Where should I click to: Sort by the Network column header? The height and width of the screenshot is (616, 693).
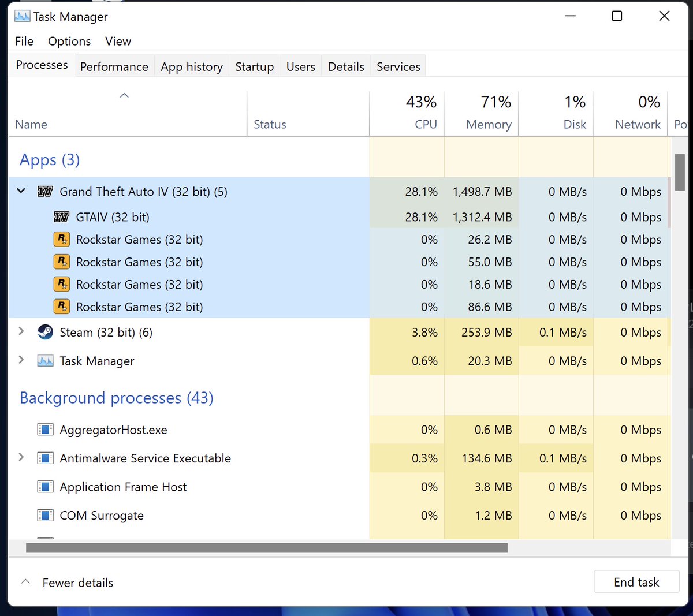[631, 113]
